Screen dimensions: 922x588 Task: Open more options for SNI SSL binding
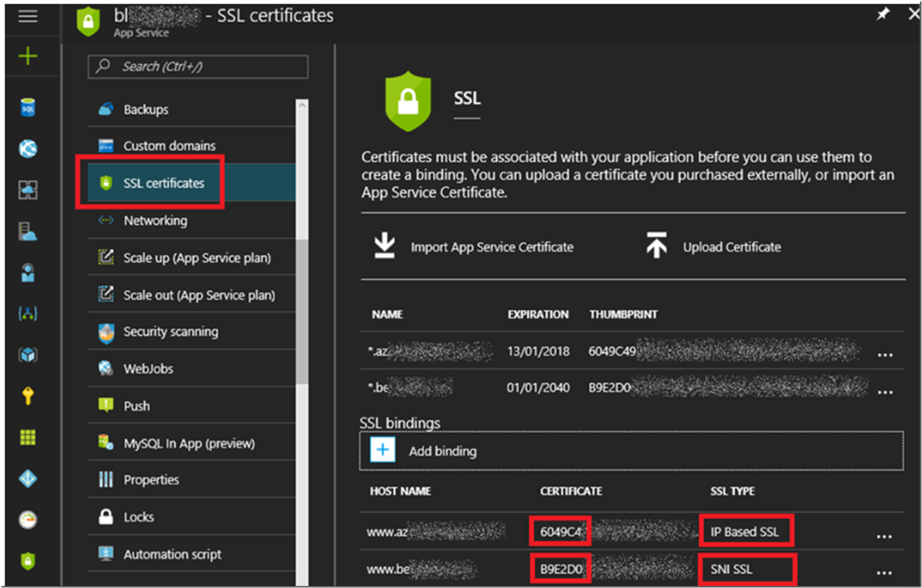click(x=884, y=572)
